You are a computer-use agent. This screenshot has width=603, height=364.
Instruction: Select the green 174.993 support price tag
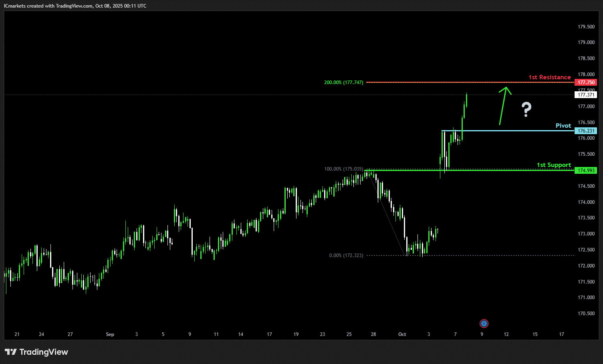[x=586, y=171]
